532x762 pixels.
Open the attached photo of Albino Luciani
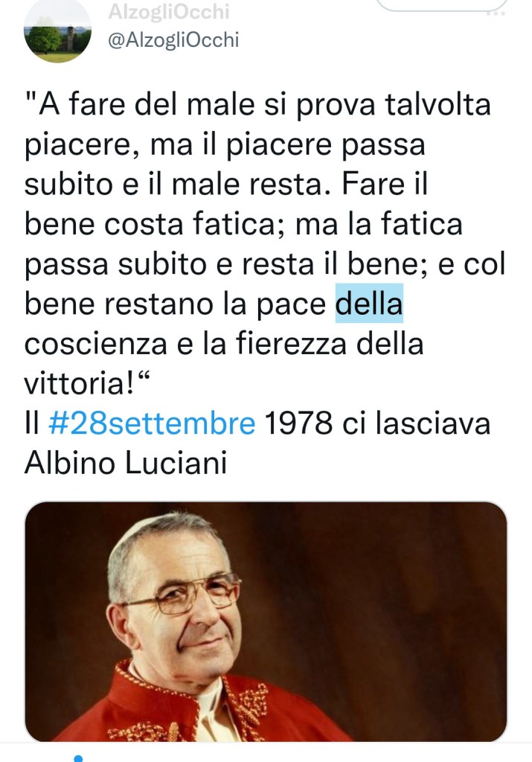click(266, 621)
